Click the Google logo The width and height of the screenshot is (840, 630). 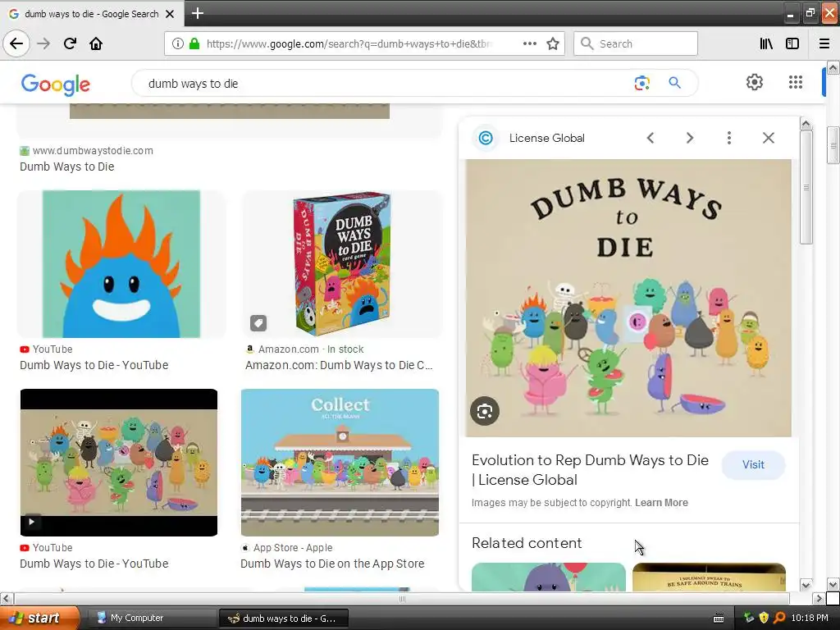coord(56,84)
